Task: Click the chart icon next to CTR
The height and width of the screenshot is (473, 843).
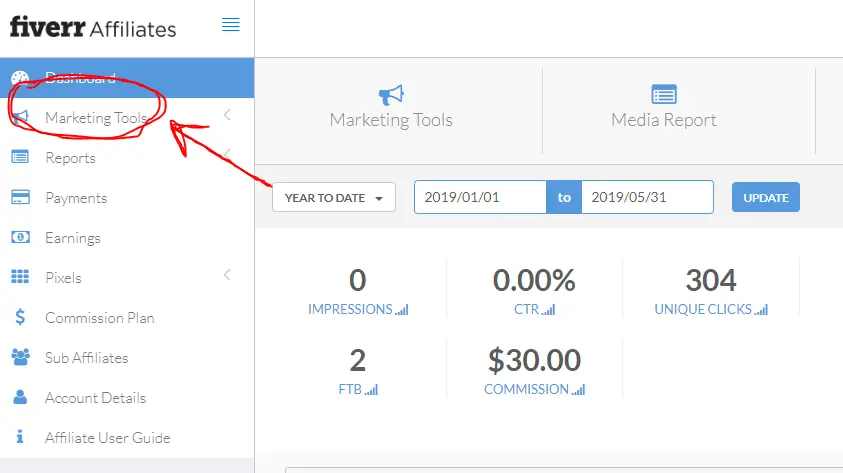Action: coord(548,310)
